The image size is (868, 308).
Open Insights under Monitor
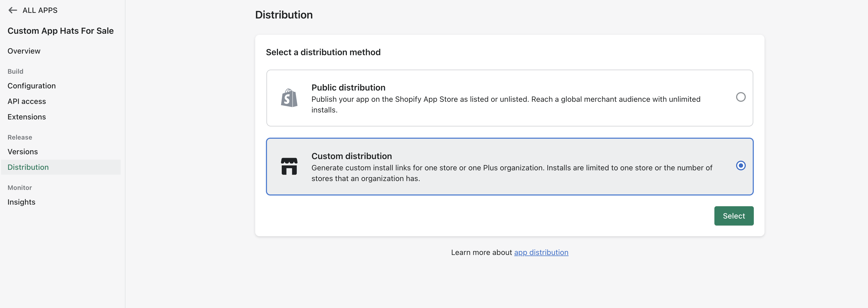pos(21,202)
